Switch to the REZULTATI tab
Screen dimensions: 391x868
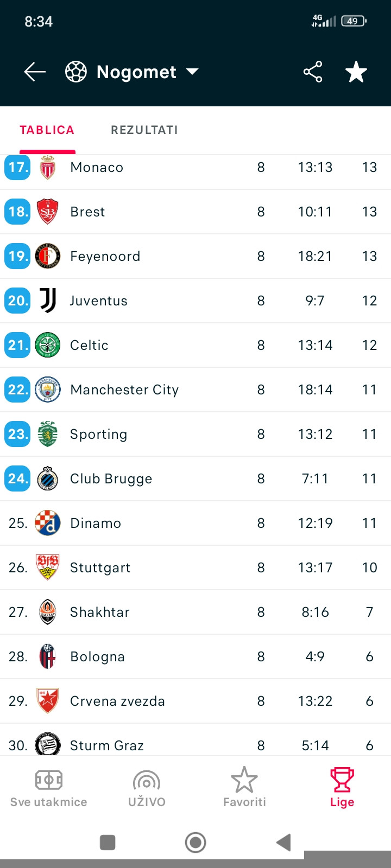[x=144, y=130]
